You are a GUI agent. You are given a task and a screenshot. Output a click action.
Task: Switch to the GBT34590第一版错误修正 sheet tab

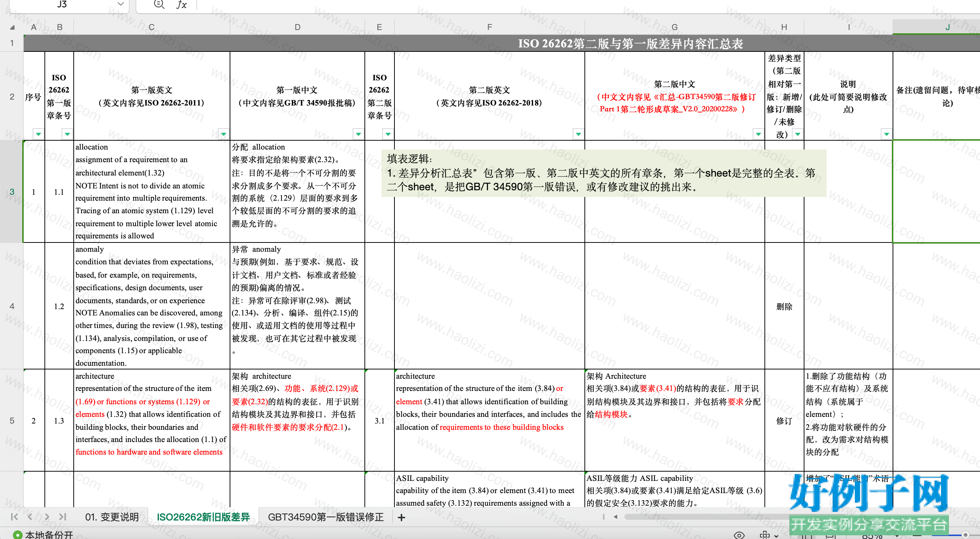(x=326, y=517)
